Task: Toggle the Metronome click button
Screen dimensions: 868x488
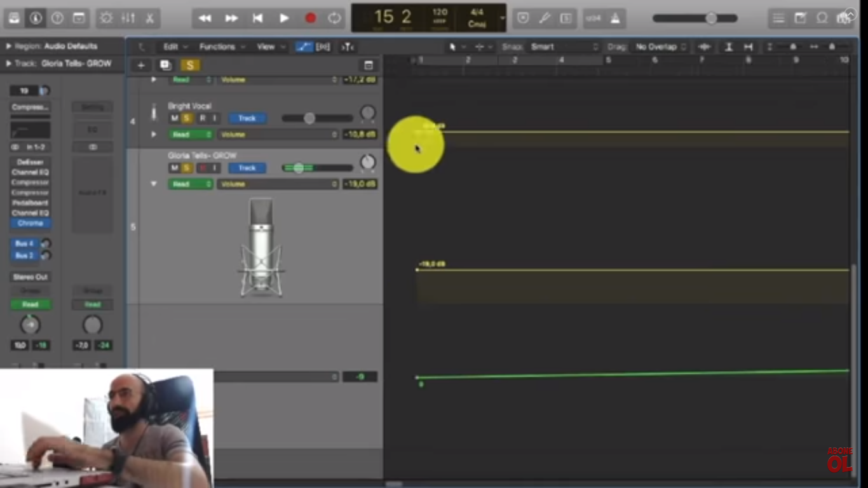Action: click(615, 18)
